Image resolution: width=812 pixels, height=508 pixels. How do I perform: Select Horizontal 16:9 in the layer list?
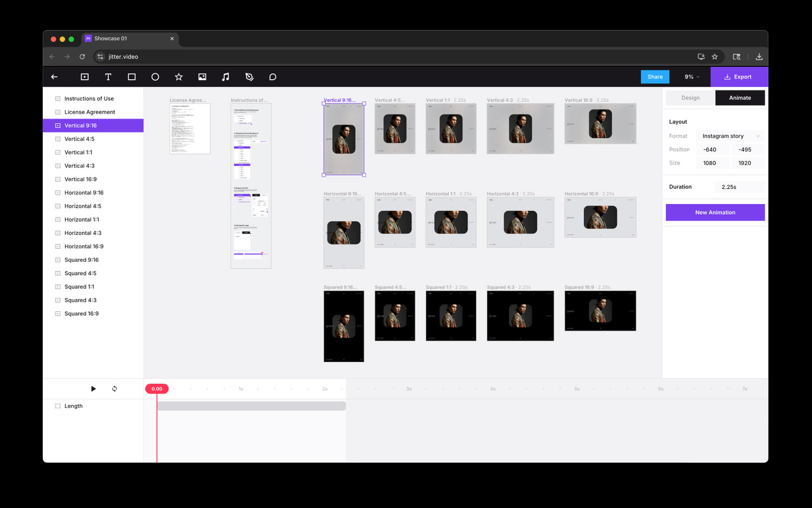pyautogui.click(x=84, y=247)
